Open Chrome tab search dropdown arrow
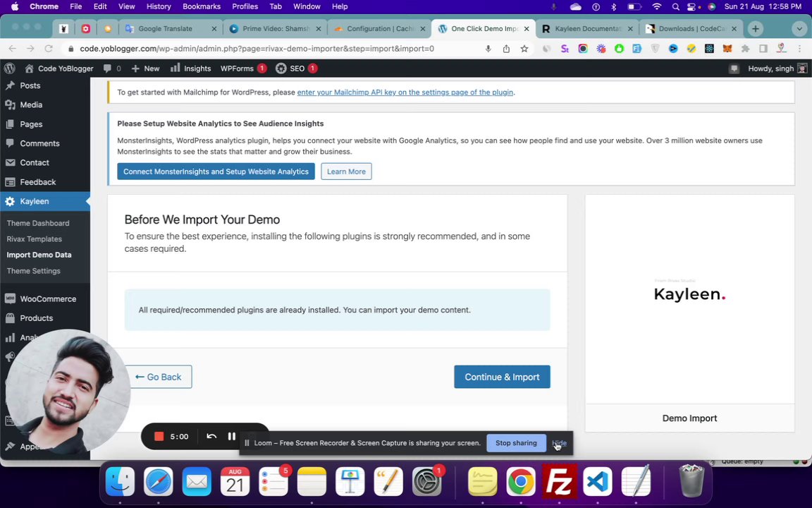 pos(800,29)
